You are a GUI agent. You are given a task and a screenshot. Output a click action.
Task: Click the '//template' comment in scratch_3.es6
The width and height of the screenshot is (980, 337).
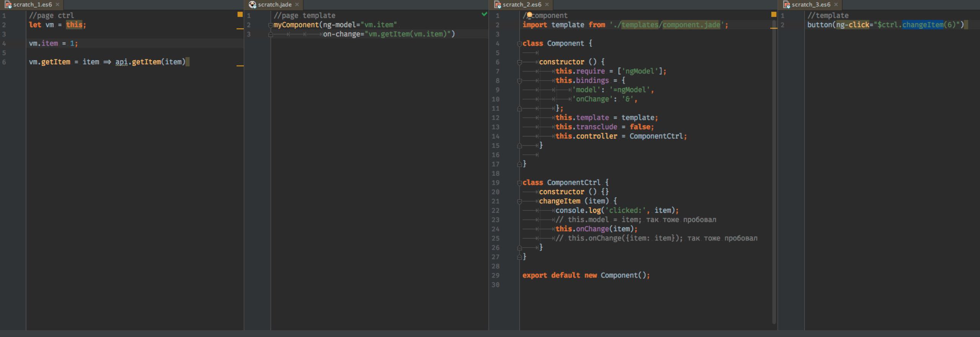click(828, 15)
